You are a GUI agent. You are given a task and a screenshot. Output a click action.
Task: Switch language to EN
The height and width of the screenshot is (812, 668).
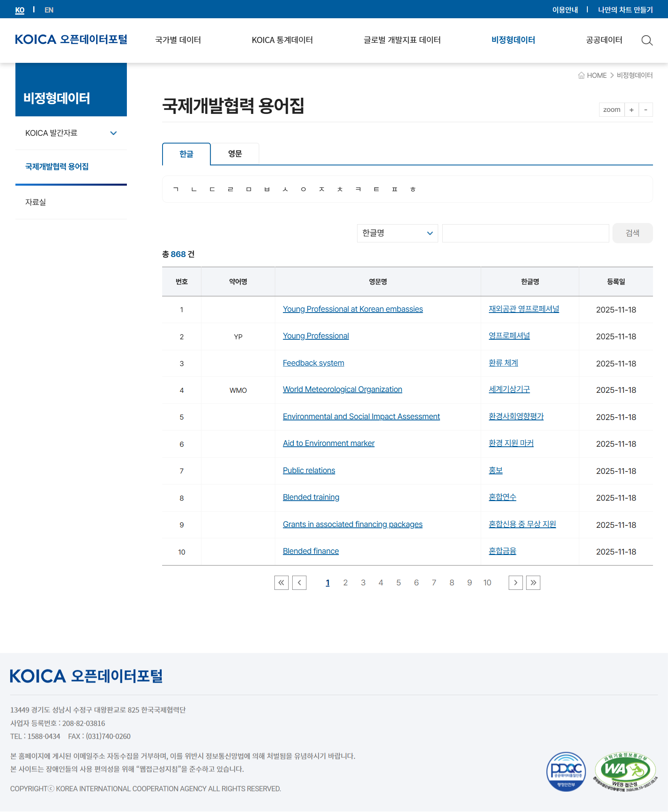[x=49, y=10]
